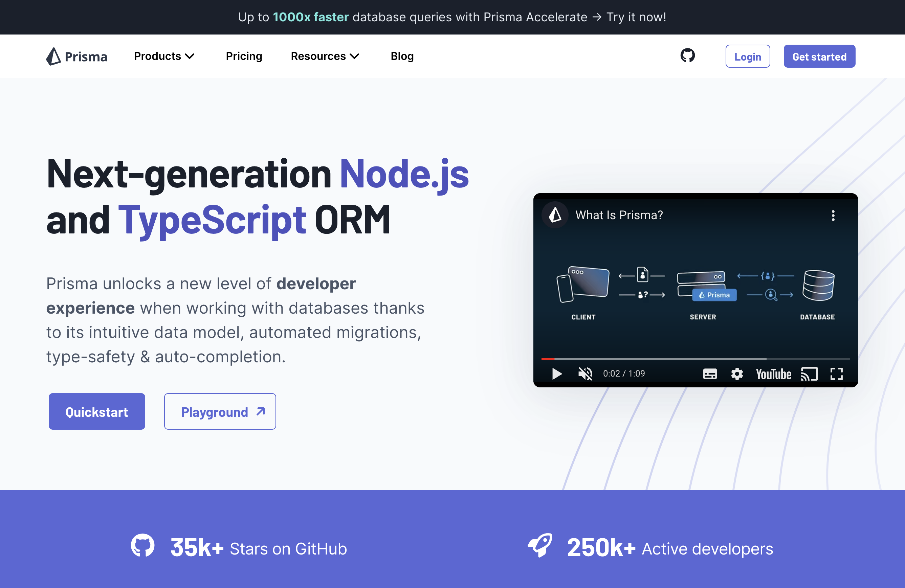The image size is (905, 588).
Task: Click the 250k+ Active developers text
Action: [670, 548]
